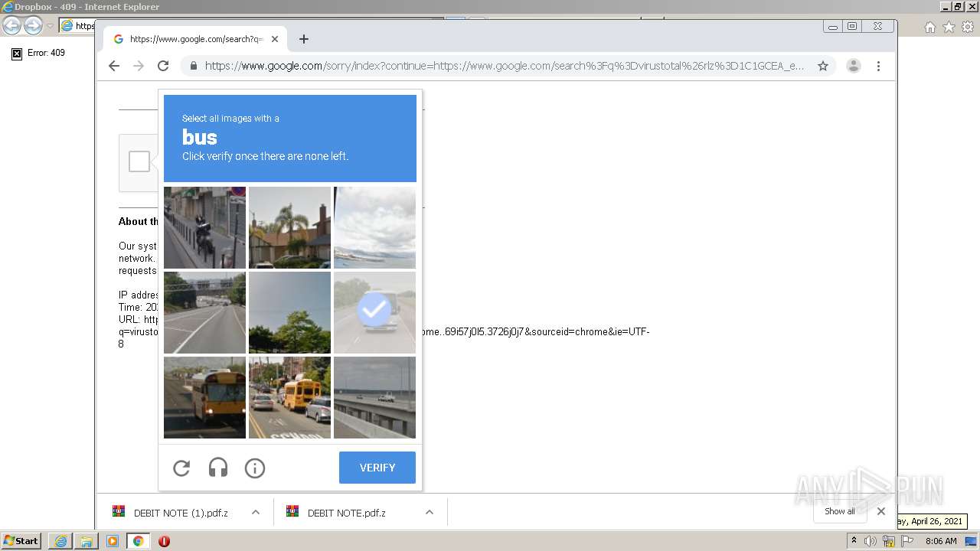Screen dimensions: 980x551
Task: Deselect the checked bus tile
Action: pos(374,312)
